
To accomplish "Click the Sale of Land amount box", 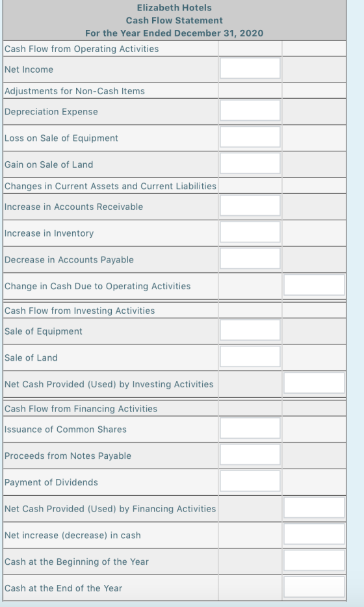I will coord(250,357).
